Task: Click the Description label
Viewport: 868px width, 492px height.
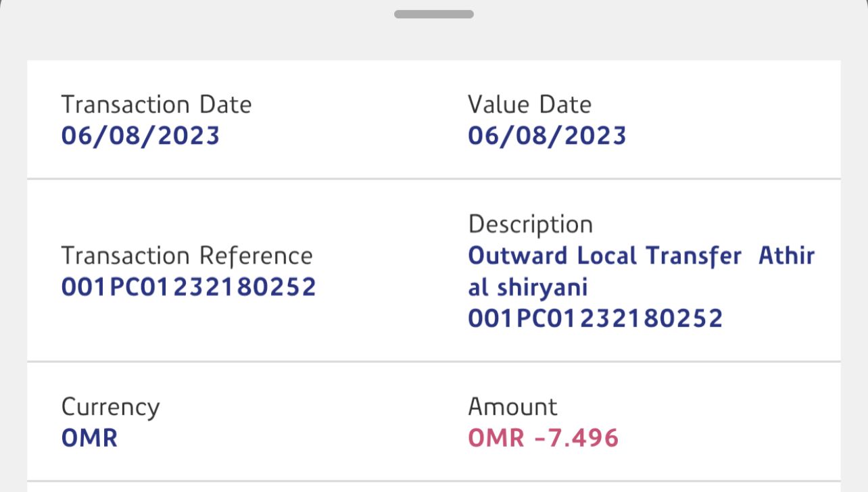Action: click(x=530, y=224)
